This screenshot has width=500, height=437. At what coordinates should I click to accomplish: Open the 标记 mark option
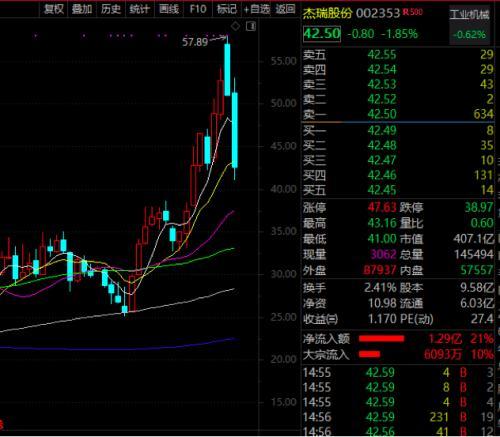point(227,9)
